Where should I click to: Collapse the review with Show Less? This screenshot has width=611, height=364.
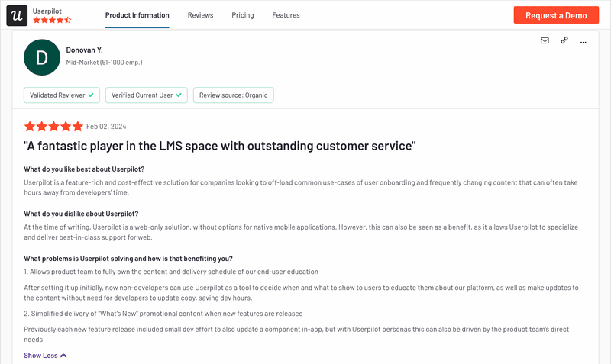pos(45,356)
